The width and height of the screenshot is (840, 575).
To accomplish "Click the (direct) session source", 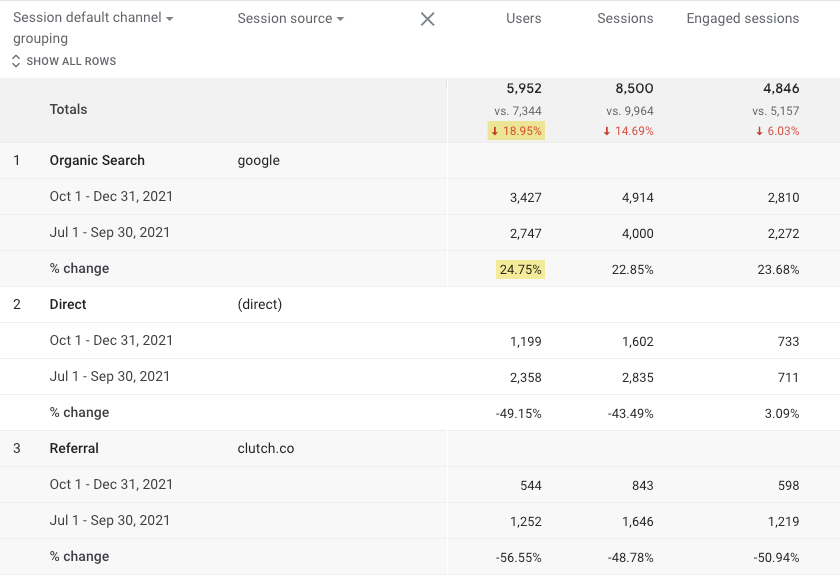I will pos(260,304).
